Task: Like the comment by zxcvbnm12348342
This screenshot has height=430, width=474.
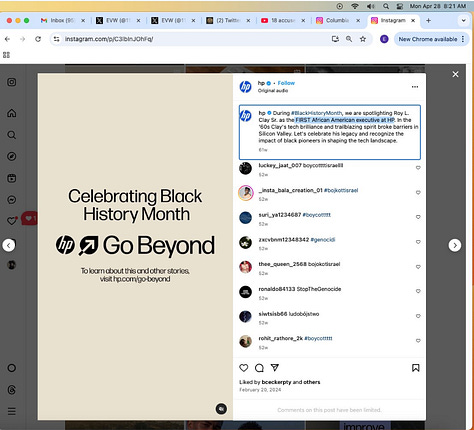Action: pos(418,242)
